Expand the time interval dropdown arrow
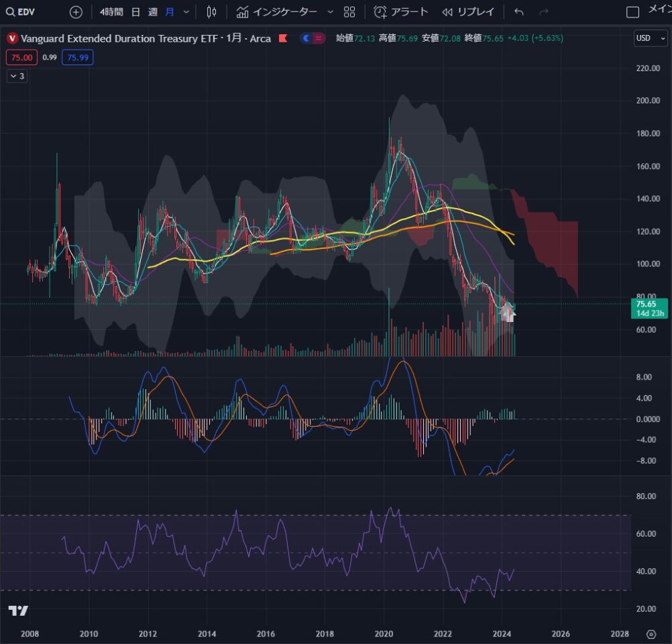This screenshot has width=672, height=644. (x=186, y=12)
